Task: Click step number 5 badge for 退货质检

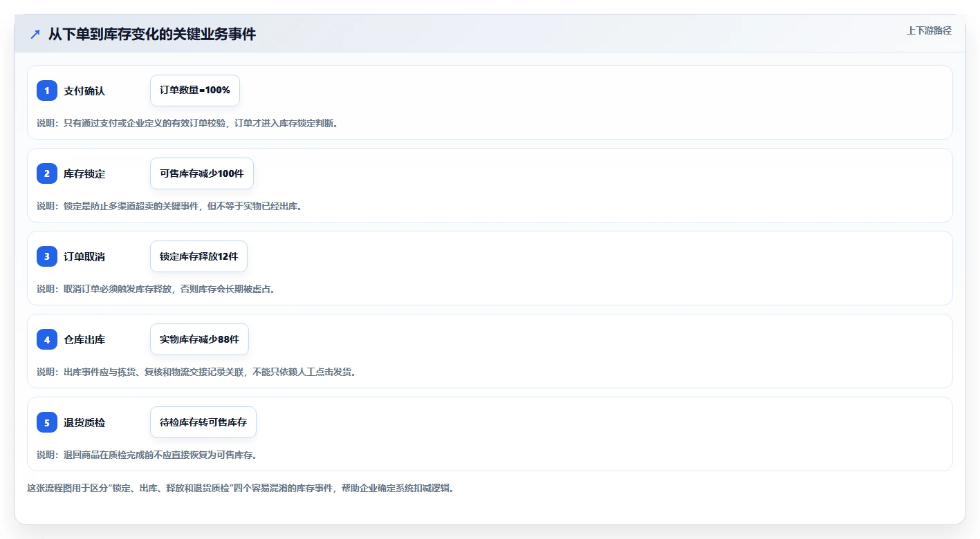Action: tap(47, 422)
